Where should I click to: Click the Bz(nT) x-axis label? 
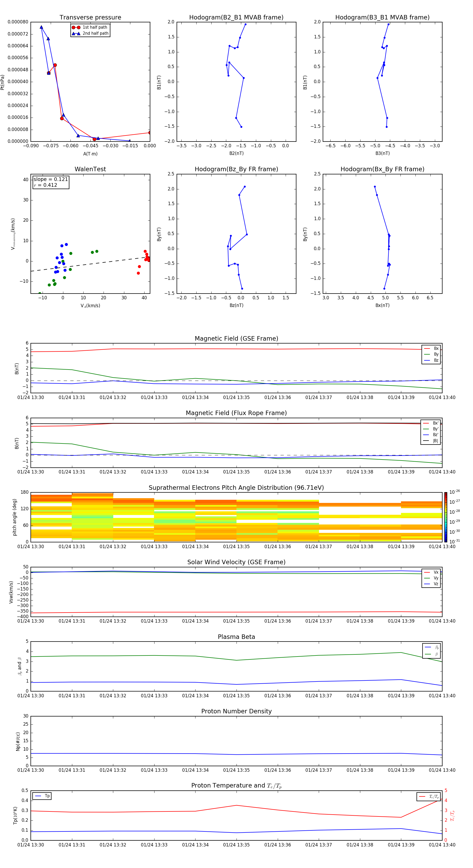pos(236,305)
